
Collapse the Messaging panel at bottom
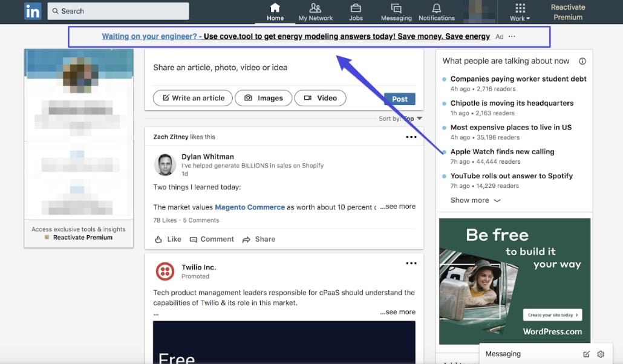click(503, 353)
